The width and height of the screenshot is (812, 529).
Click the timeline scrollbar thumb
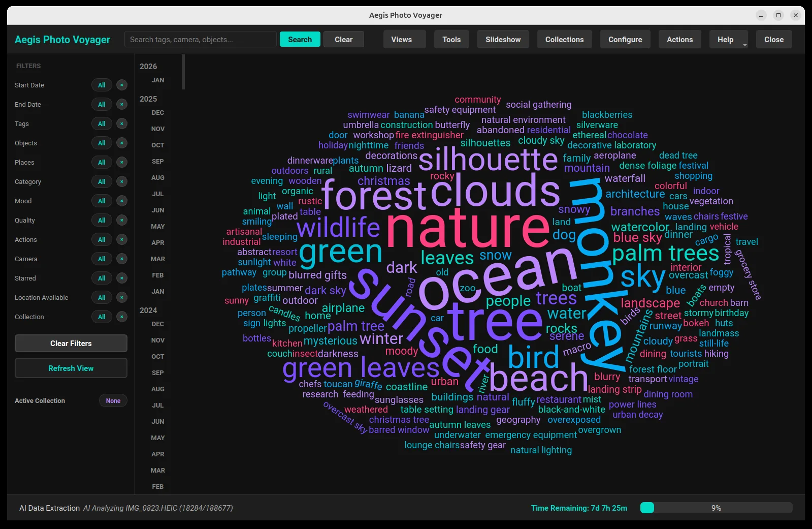183,72
